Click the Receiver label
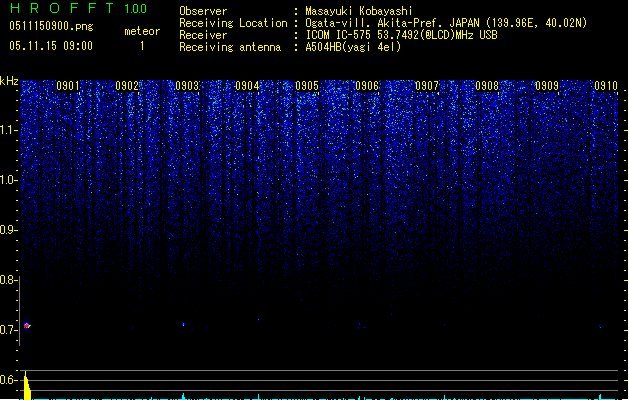Screen dimensions: 629x400 pyautogui.click(x=203, y=35)
